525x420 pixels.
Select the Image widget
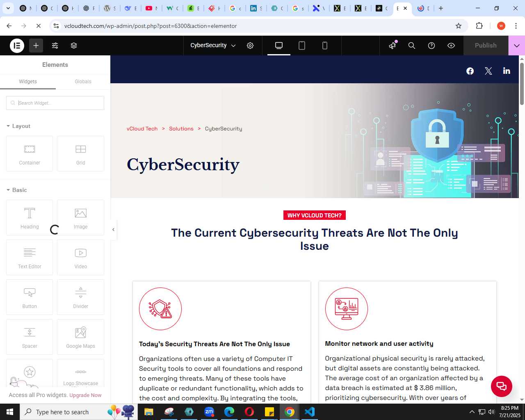pyautogui.click(x=81, y=217)
